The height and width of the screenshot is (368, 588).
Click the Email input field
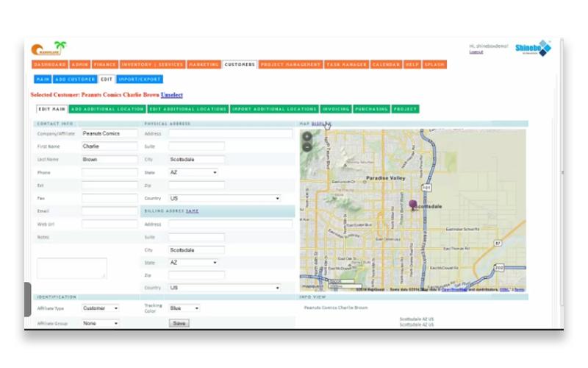coord(110,211)
